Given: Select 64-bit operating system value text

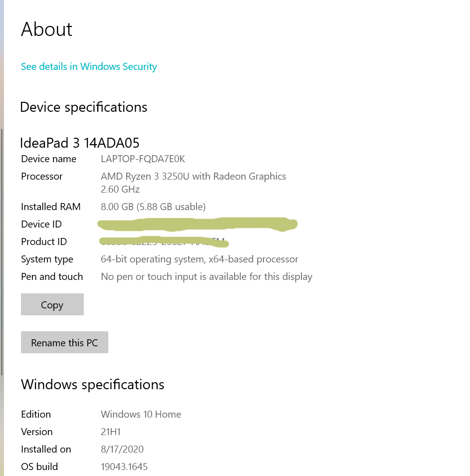Looking at the screenshot, I should point(200,259).
